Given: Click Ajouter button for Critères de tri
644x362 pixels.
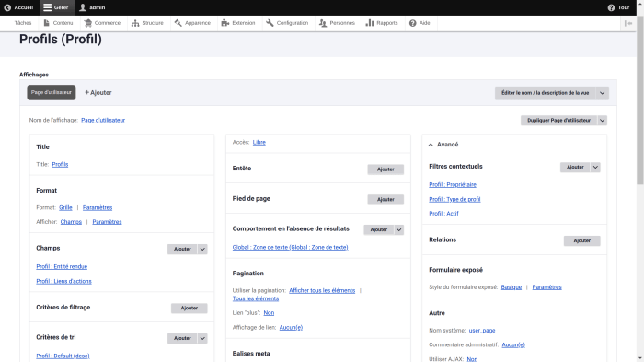Looking at the screenshot, I should (182, 338).
